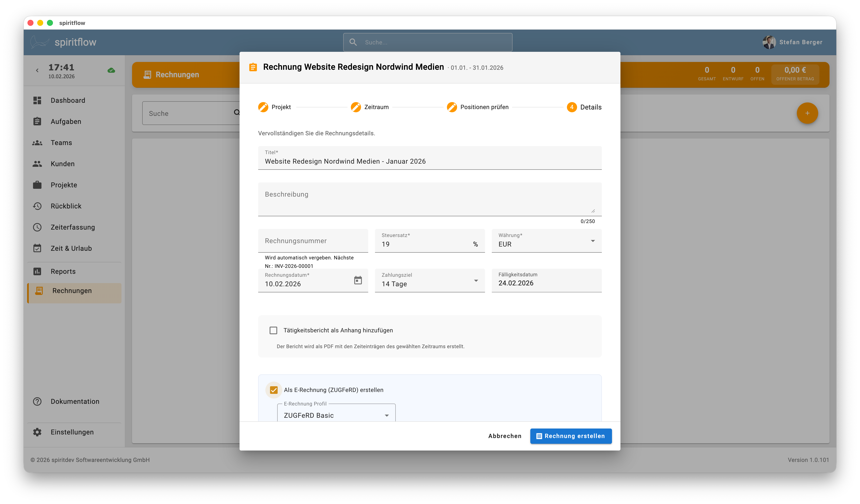This screenshot has width=860, height=504.
Task: Expand the Zahlungsziel 14 Tage dropdown
Action: (x=429, y=281)
